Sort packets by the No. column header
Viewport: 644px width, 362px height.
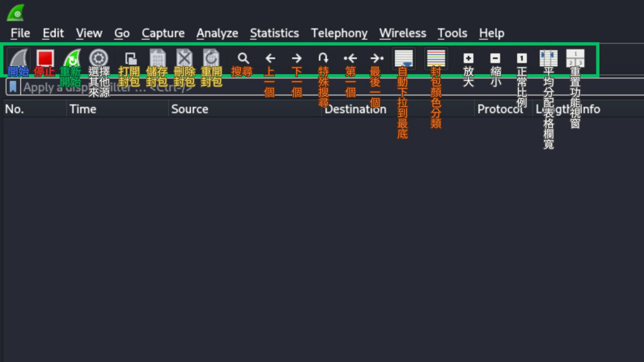click(35, 109)
